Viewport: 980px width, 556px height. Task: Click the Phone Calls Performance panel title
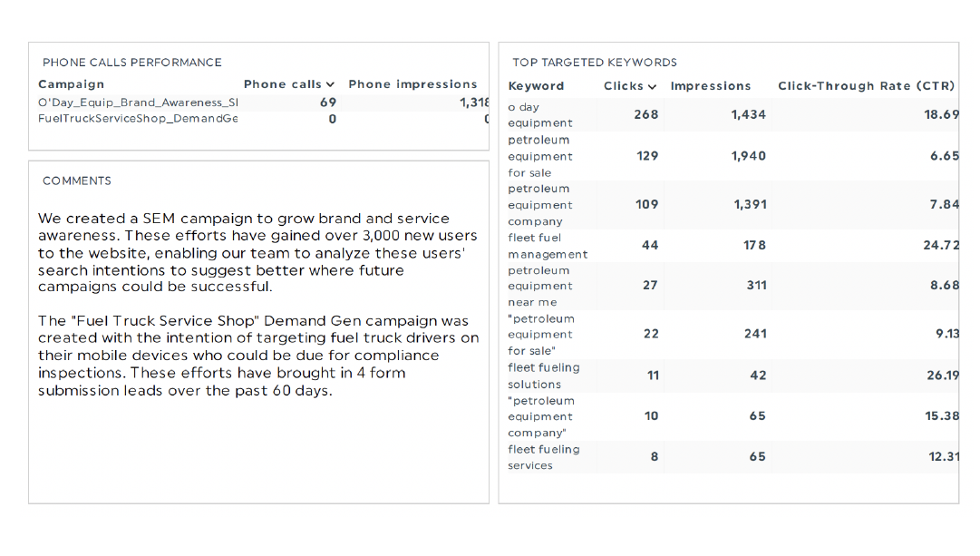pos(132,63)
